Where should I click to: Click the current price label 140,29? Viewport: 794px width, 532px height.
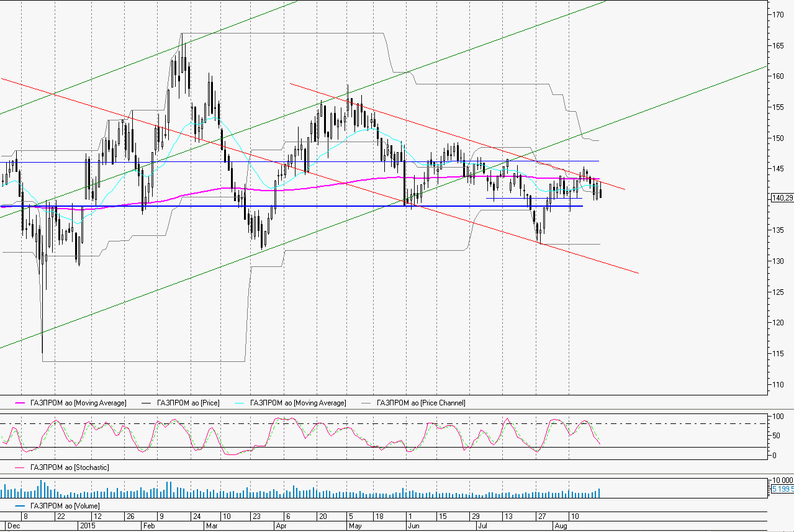tap(781, 198)
